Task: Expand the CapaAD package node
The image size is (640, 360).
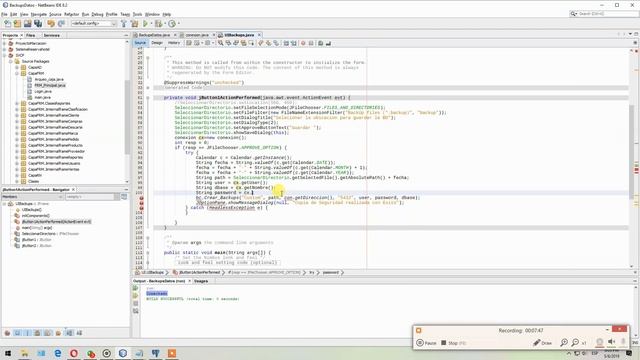Action: (x=17, y=67)
